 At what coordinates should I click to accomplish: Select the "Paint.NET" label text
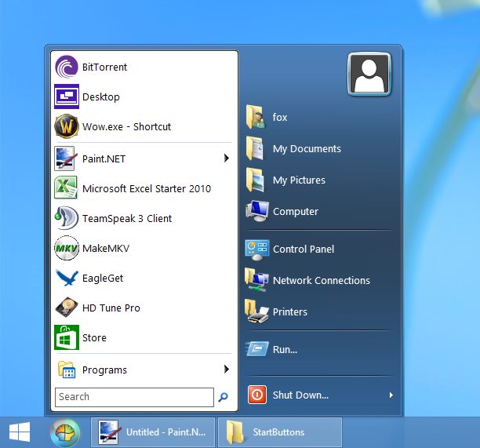tap(104, 159)
